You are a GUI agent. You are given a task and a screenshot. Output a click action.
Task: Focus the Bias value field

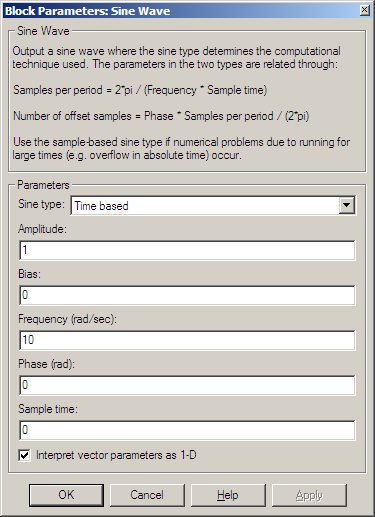[x=187, y=295]
